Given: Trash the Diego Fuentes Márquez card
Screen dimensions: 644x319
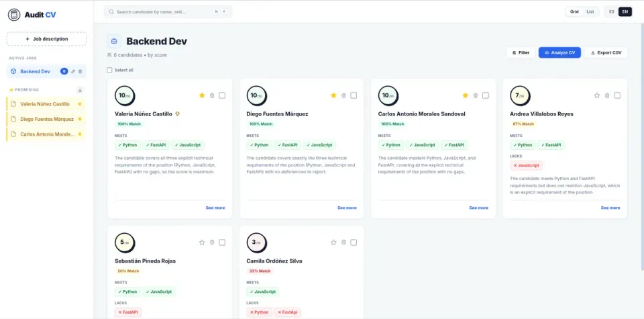Looking at the screenshot, I should [x=343, y=95].
